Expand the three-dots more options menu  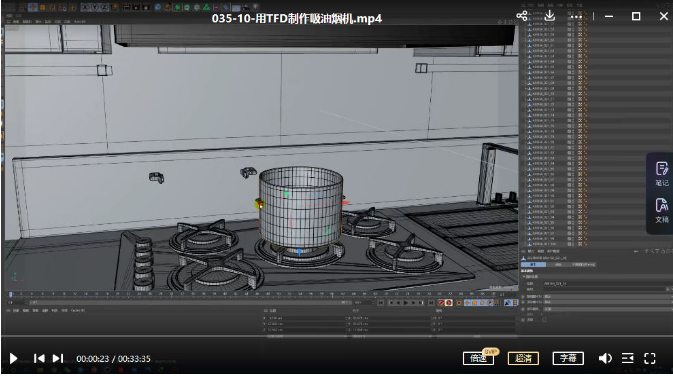576,16
